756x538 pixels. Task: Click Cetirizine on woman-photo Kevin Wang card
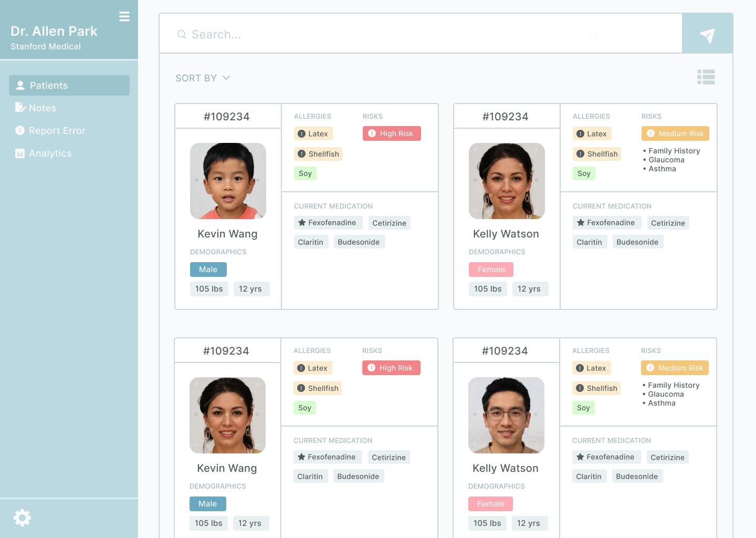tap(389, 457)
